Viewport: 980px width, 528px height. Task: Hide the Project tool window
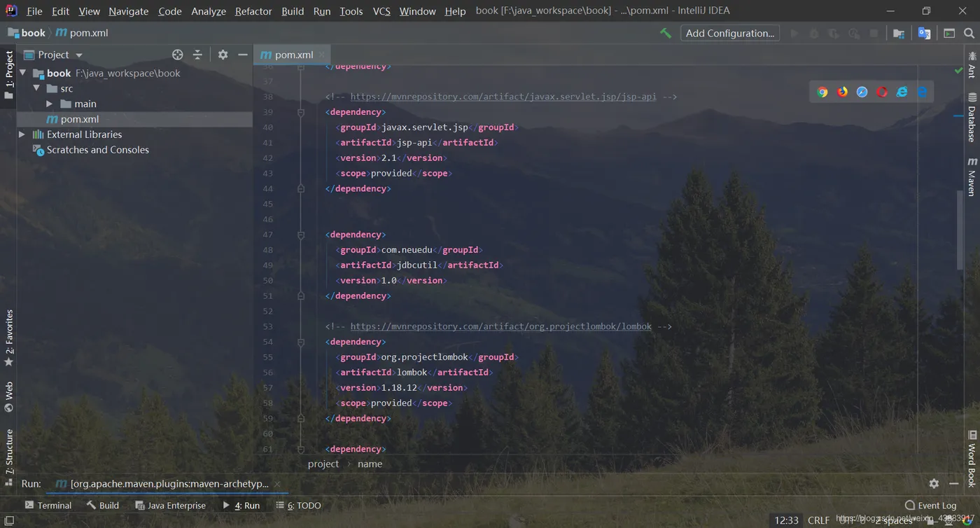[x=243, y=55]
